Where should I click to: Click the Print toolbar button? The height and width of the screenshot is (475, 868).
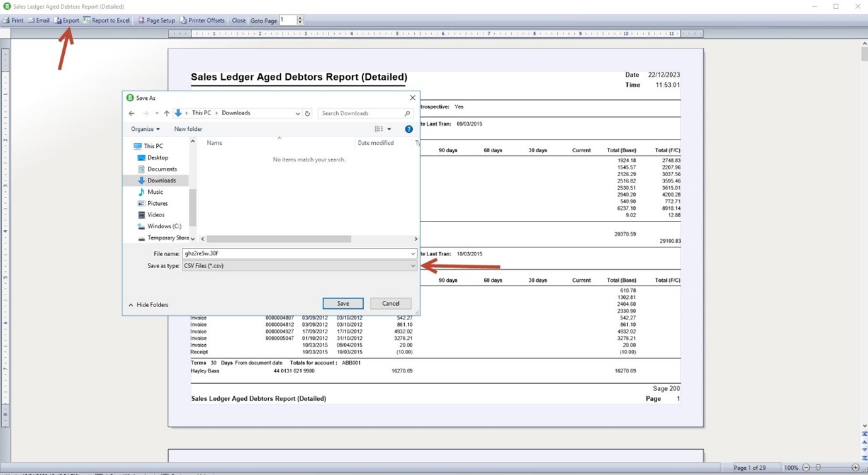tap(13, 20)
